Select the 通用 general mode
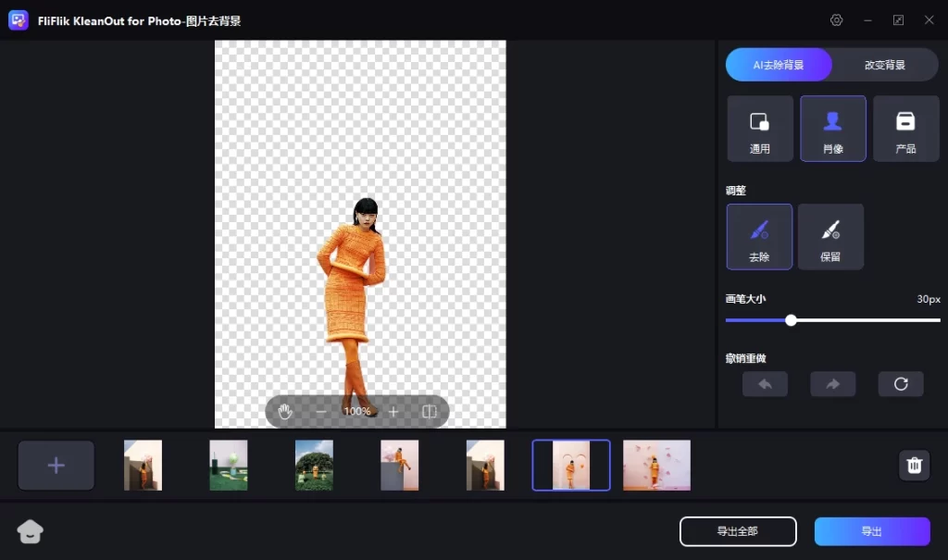 click(760, 129)
